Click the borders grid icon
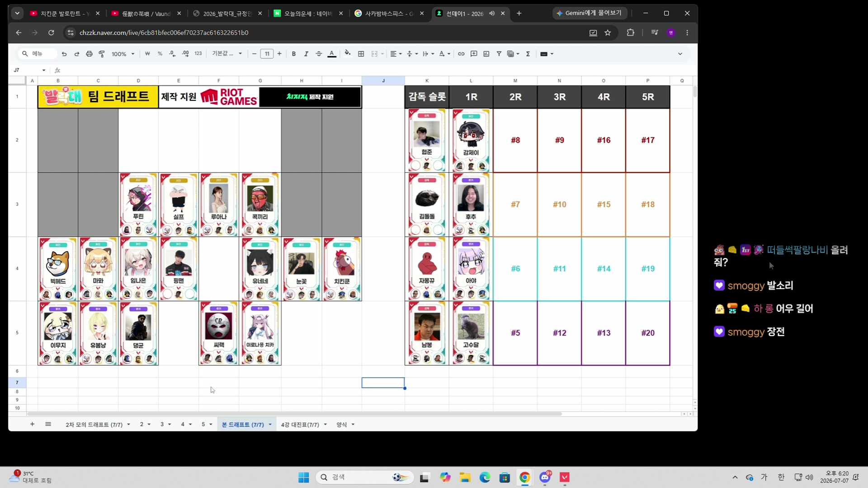Screen dimensions: 868x488 tap(361, 54)
